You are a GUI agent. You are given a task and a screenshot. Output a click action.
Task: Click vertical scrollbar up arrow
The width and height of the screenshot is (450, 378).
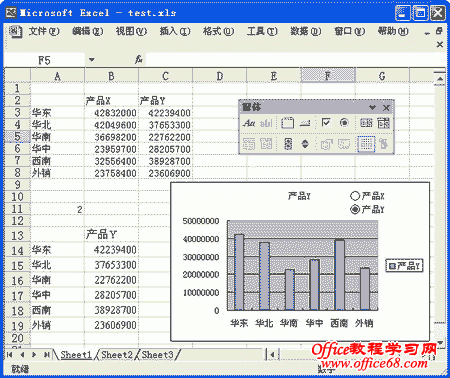tap(440, 79)
